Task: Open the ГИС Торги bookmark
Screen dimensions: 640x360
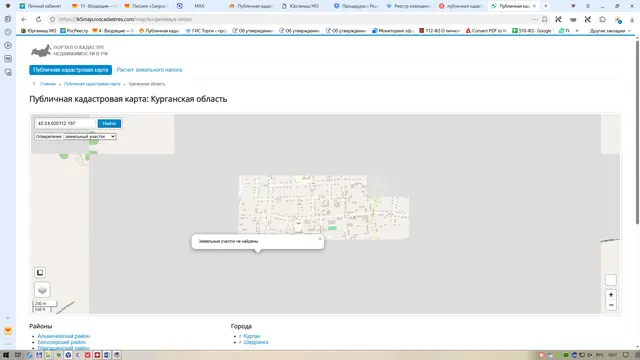Action: (206, 31)
